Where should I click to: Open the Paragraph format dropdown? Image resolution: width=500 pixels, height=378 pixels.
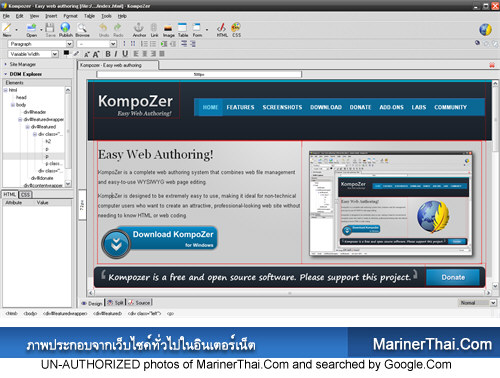pyautogui.click(x=40, y=44)
